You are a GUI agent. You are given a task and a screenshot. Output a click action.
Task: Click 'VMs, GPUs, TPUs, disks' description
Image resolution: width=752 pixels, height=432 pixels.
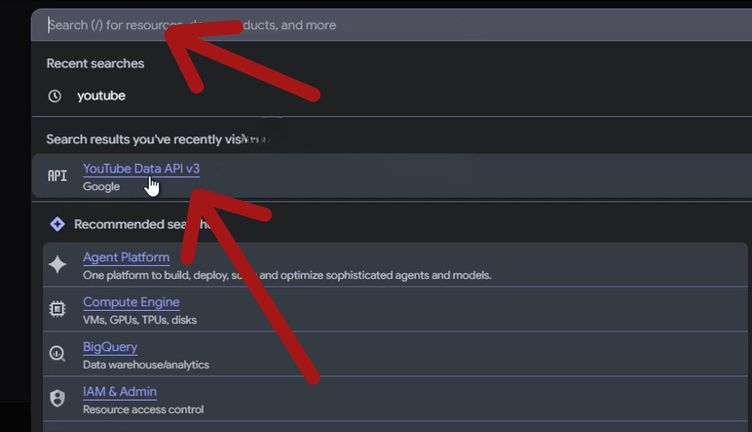pos(140,320)
